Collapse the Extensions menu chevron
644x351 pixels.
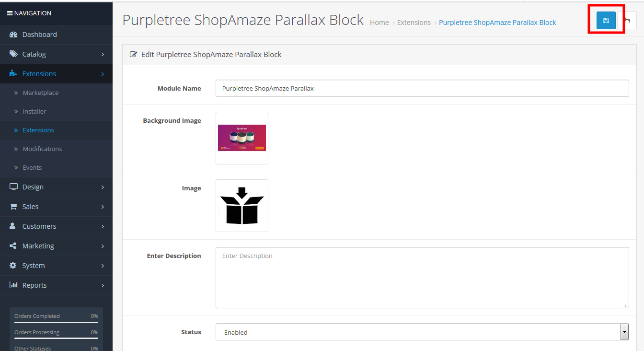pos(103,74)
